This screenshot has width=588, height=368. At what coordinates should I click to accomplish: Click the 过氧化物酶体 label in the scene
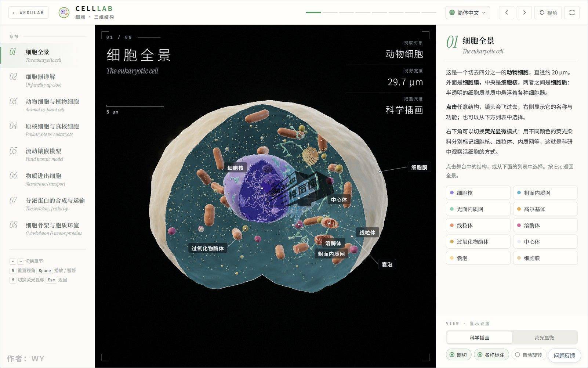(207, 248)
